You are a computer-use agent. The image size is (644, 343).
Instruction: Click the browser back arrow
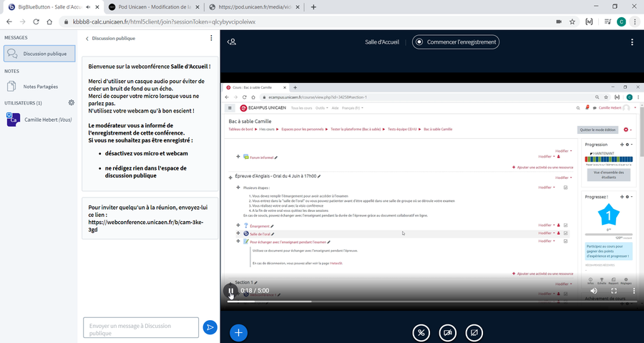(x=9, y=21)
